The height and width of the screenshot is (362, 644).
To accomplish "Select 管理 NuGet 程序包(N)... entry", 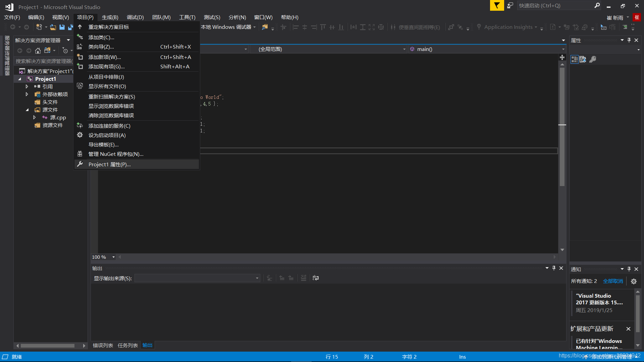I will pyautogui.click(x=137, y=154).
